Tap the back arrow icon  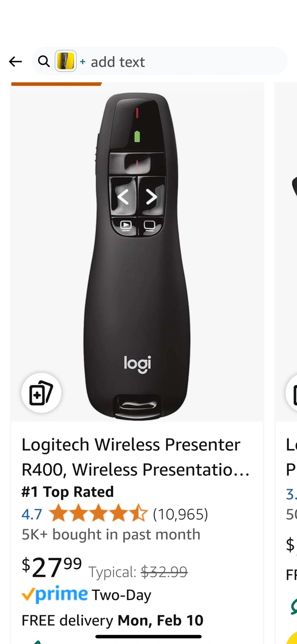15,62
